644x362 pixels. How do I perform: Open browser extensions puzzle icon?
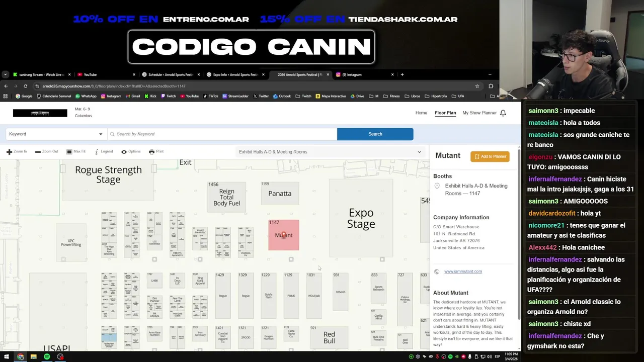click(491, 86)
